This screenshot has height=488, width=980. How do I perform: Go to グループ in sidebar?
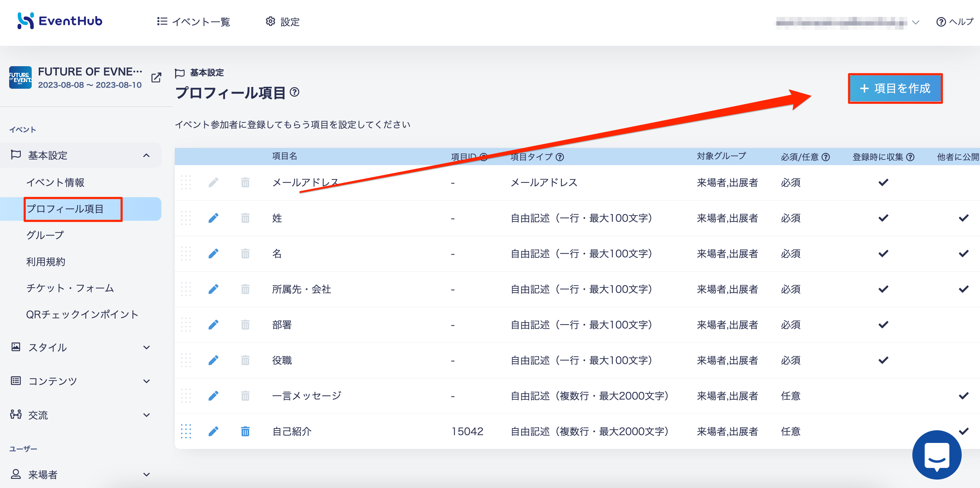[x=45, y=235]
